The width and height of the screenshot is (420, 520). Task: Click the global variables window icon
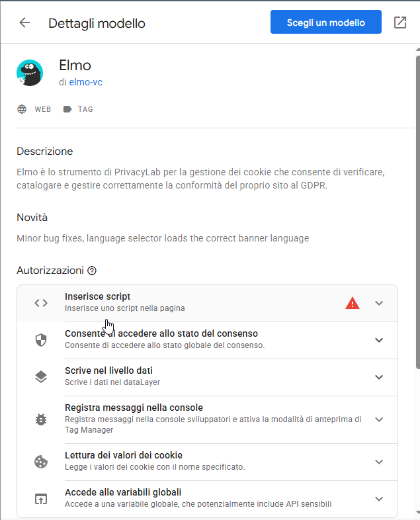click(41, 499)
